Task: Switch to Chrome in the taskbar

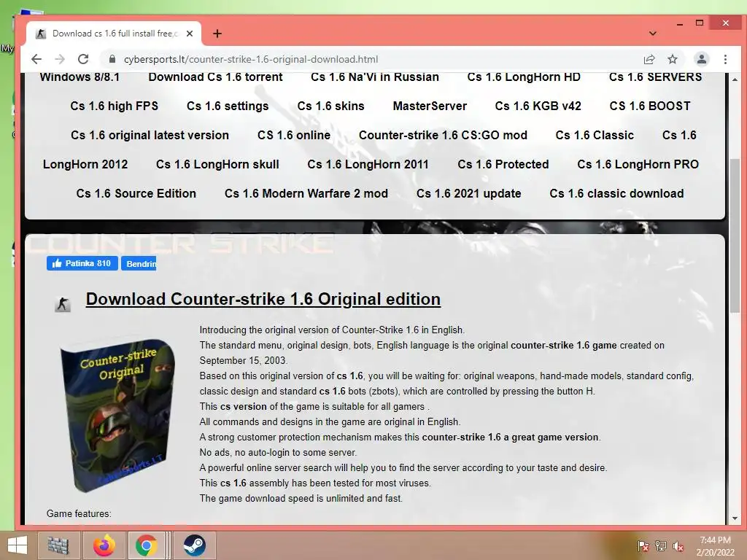Action: [x=146, y=545]
